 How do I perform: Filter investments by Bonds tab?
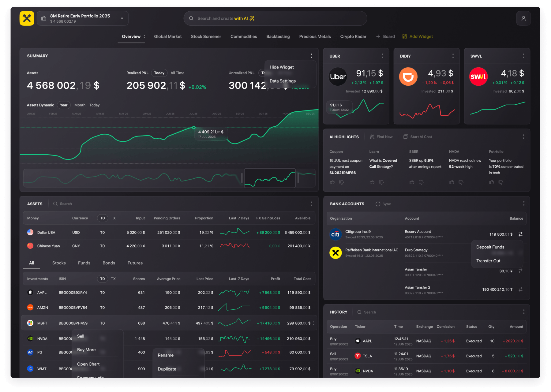point(109,263)
